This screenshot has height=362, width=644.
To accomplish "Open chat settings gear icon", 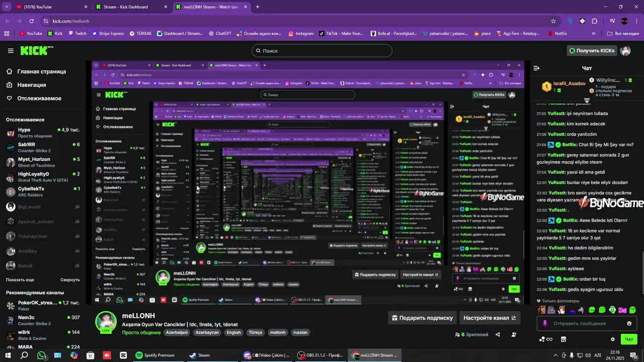I will pos(612,339).
